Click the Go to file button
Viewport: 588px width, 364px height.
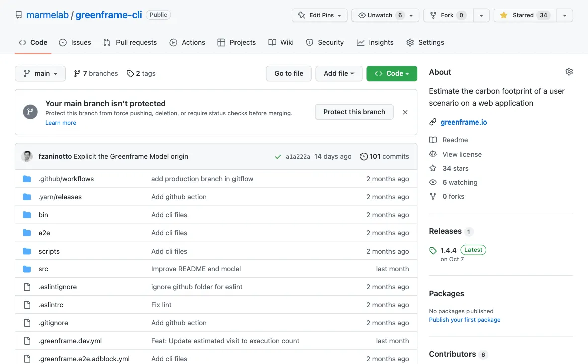[x=289, y=73]
